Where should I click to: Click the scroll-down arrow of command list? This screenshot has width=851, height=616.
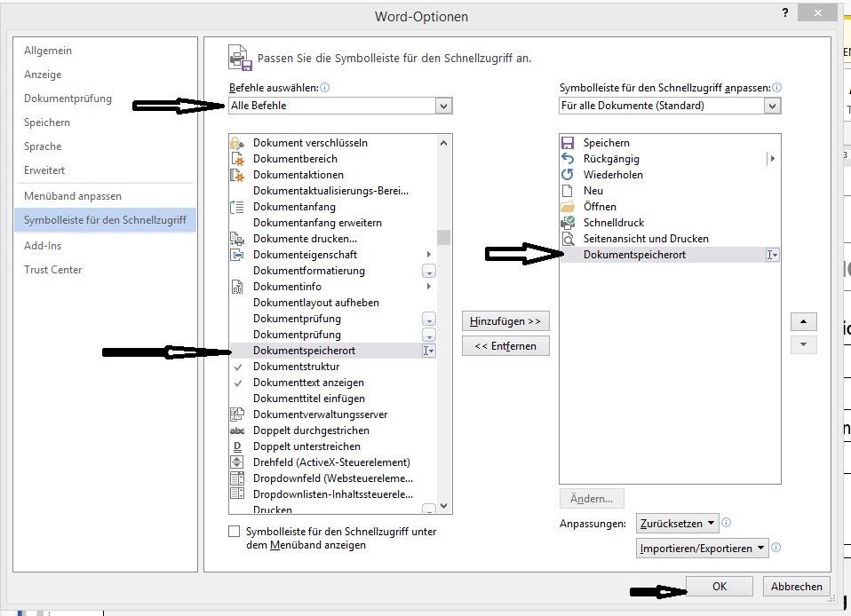[x=443, y=505]
